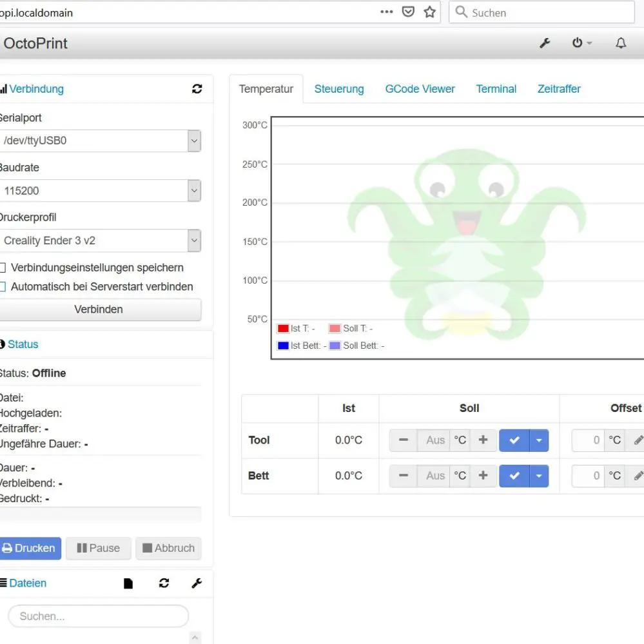The image size is (644, 644).
Task: Click the Bett Soll temperature input
Action: (433, 476)
